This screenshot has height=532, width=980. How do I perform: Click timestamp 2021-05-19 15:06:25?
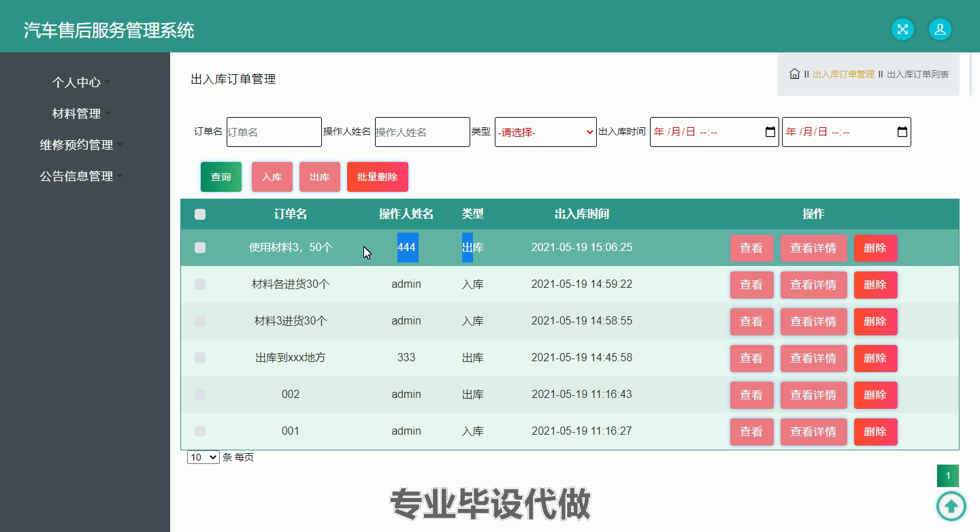582,247
